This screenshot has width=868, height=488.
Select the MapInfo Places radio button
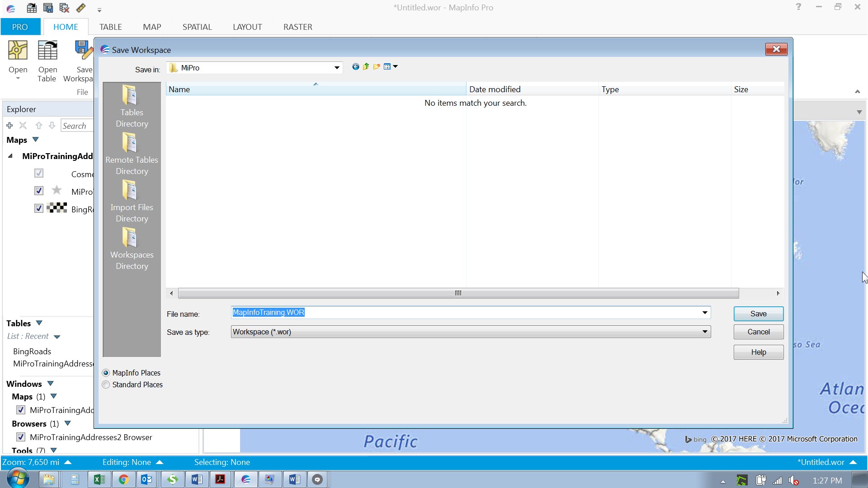[x=106, y=373]
